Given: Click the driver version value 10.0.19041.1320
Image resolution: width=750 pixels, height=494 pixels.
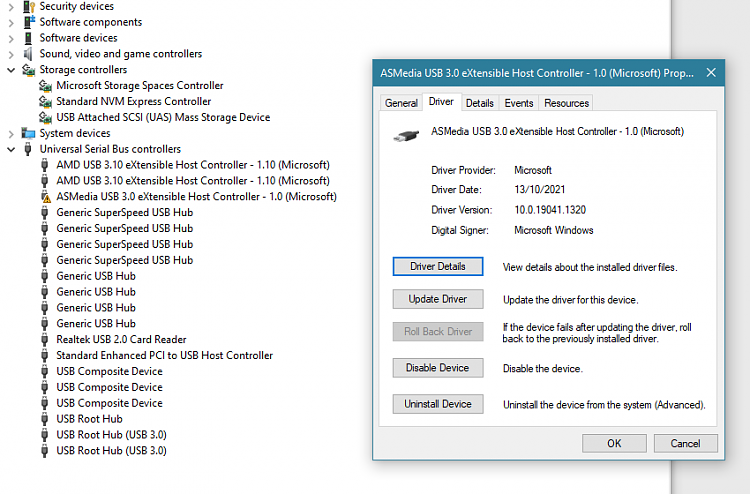Looking at the screenshot, I should [x=550, y=210].
